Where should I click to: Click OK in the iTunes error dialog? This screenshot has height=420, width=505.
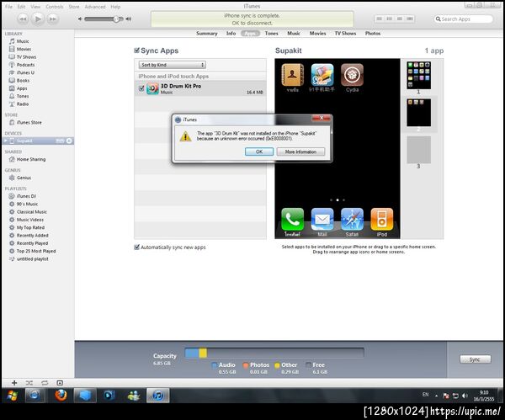click(x=259, y=152)
